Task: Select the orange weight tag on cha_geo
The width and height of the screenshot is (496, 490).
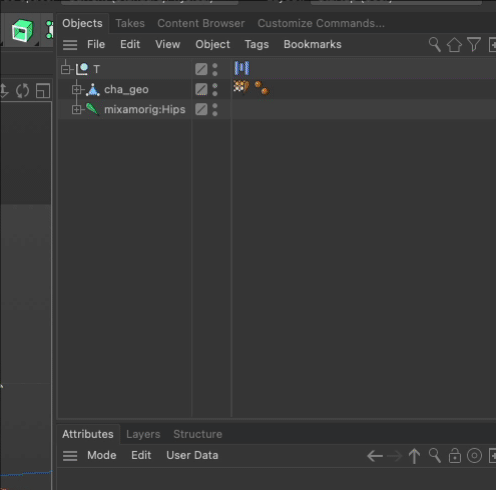Action: coord(261,88)
